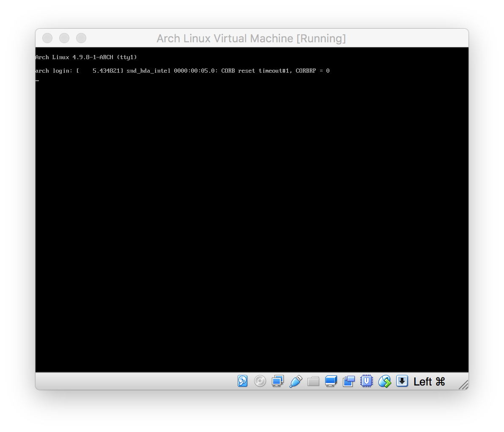The image size is (504, 432).
Task: Open the USB devices indicator
Action: (x=296, y=381)
